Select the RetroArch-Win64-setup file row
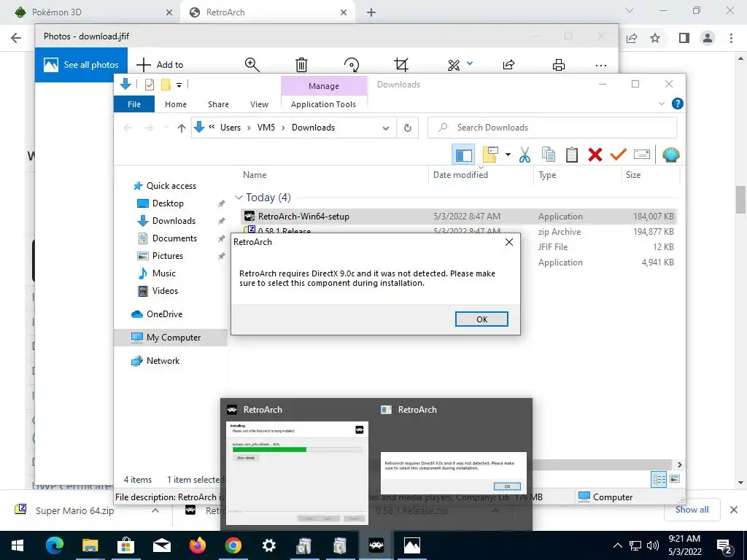 (458, 216)
